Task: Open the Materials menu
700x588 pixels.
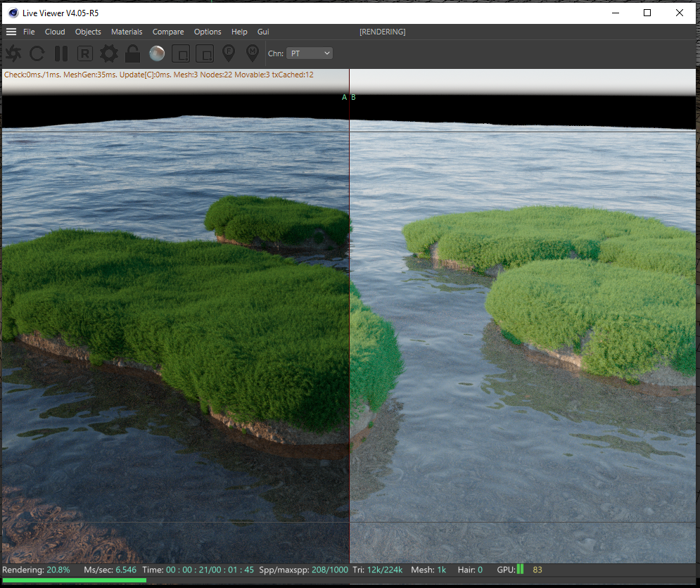Action: point(127,32)
